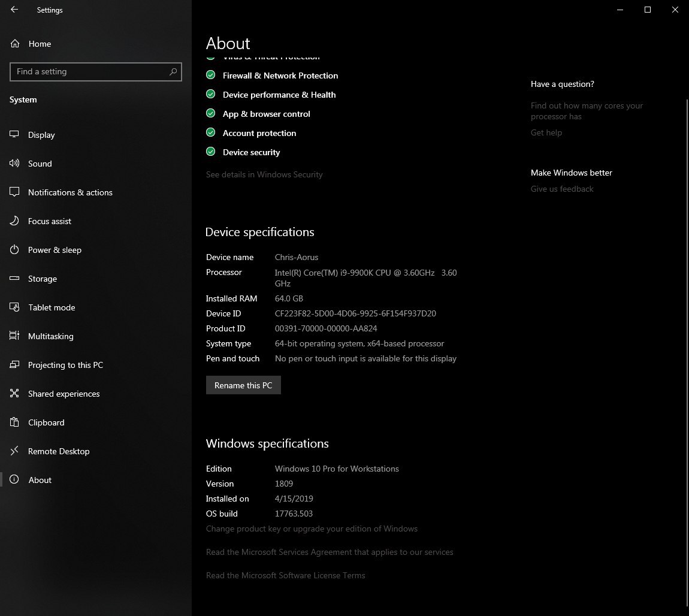Open Microsoft Software License Terms link
The width and height of the screenshot is (689, 616).
point(286,575)
